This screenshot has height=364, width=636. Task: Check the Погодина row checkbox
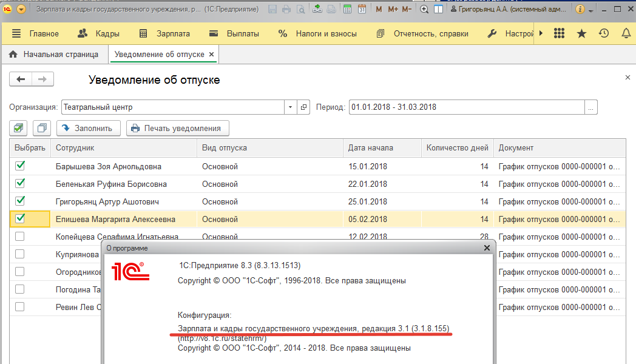(20, 289)
